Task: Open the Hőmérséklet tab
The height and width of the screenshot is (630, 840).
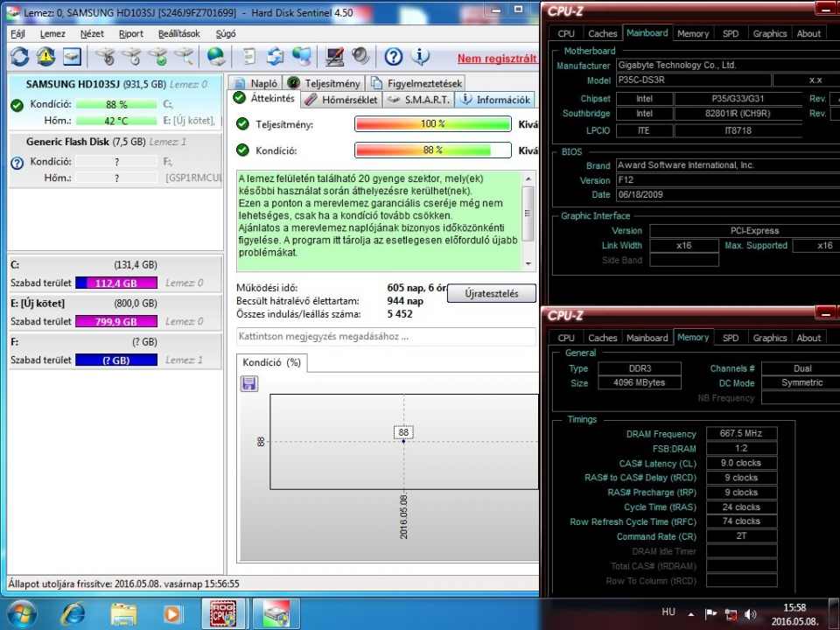Action: [x=341, y=100]
